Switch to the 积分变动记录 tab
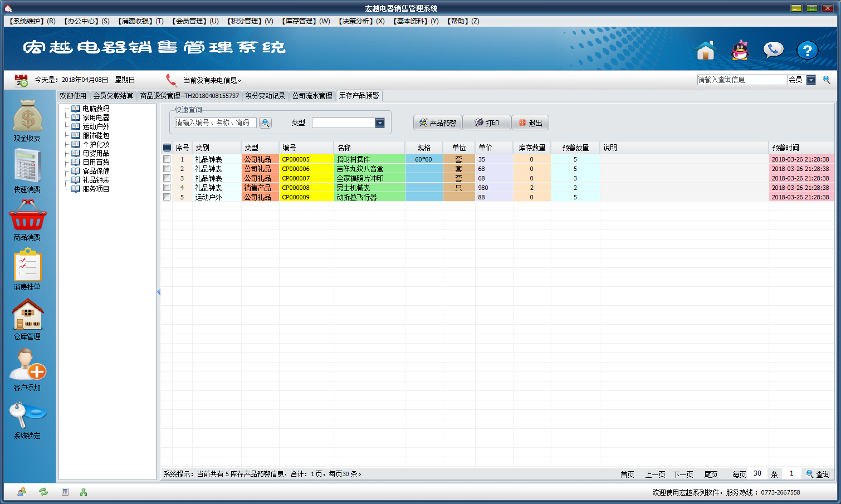The width and height of the screenshot is (841, 504). pyautogui.click(x=265, y=96)
